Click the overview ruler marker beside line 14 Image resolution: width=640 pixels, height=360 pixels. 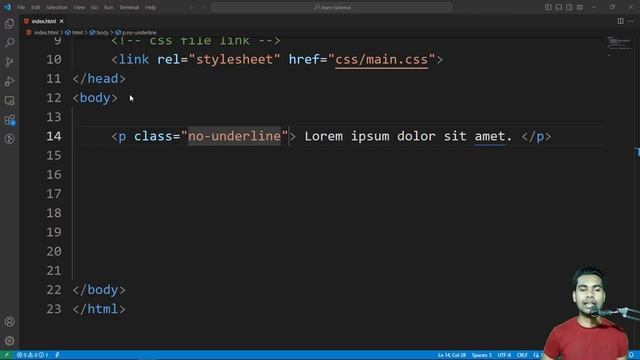pos(638,152)
